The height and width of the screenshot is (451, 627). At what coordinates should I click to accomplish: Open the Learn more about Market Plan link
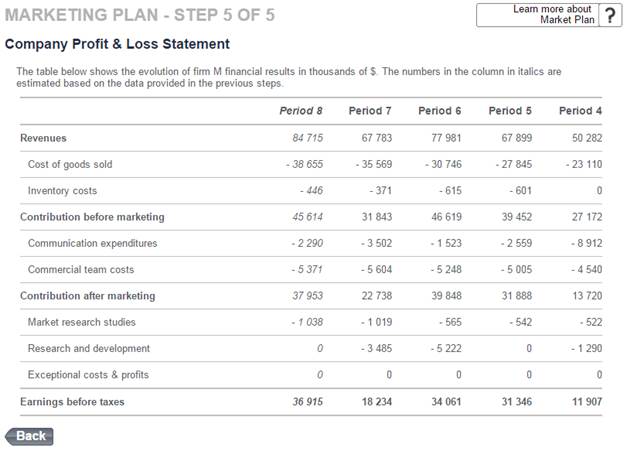click(x=552, y=14)
